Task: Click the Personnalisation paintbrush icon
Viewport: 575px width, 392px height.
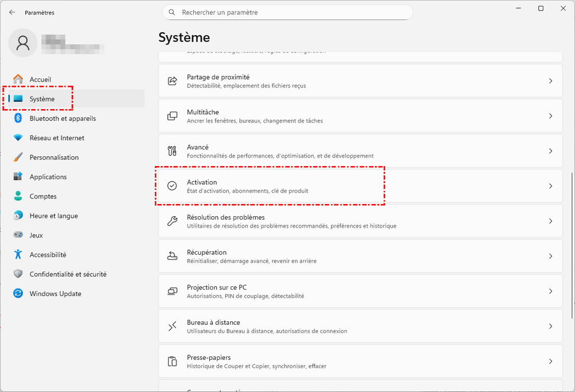Action: click(x=18, y=157)
